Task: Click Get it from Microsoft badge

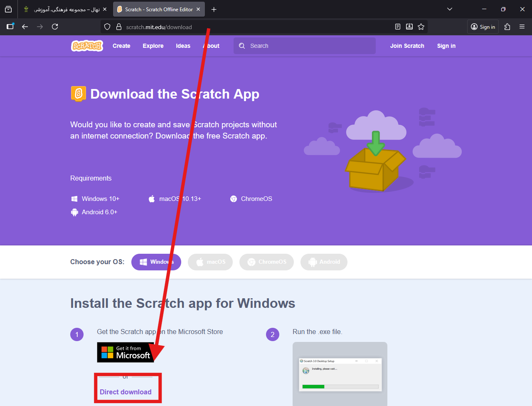Action: click(x=126, y=352)
